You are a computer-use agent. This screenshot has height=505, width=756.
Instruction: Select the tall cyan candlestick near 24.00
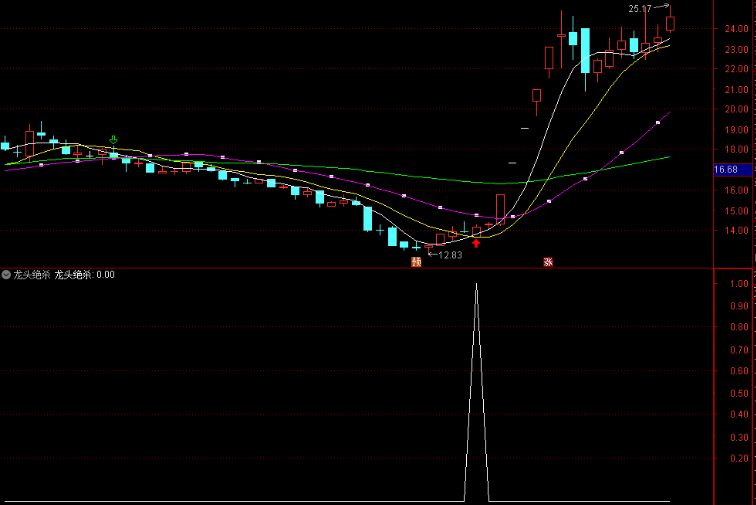click(x=585, y=51)
